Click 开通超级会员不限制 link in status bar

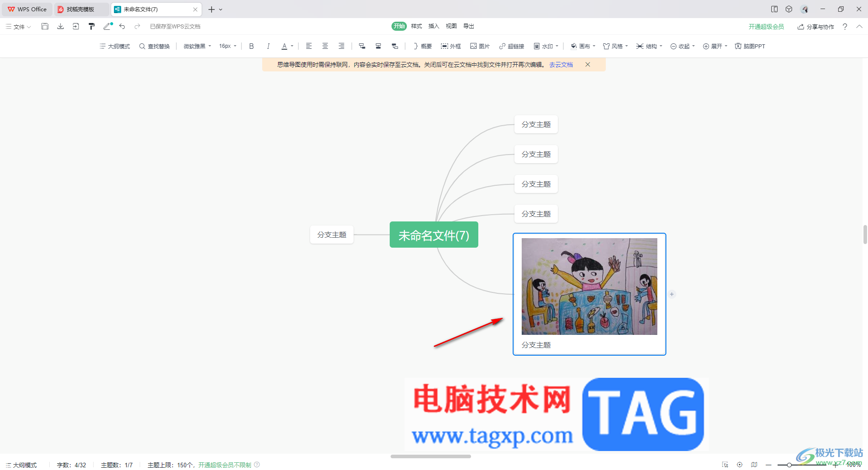click(225, 465)
